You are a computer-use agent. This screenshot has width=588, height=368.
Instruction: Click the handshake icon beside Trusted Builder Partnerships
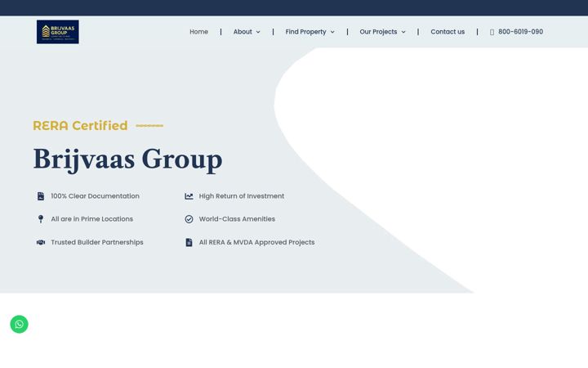(x=41, y=242)
